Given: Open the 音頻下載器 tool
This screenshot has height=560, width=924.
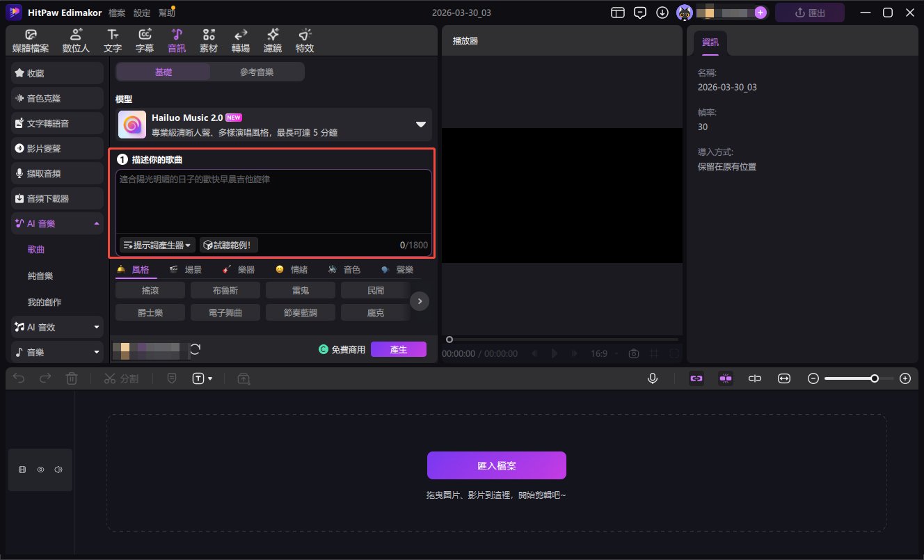Looking at the screenshot, I should click(x=56, y=198).
